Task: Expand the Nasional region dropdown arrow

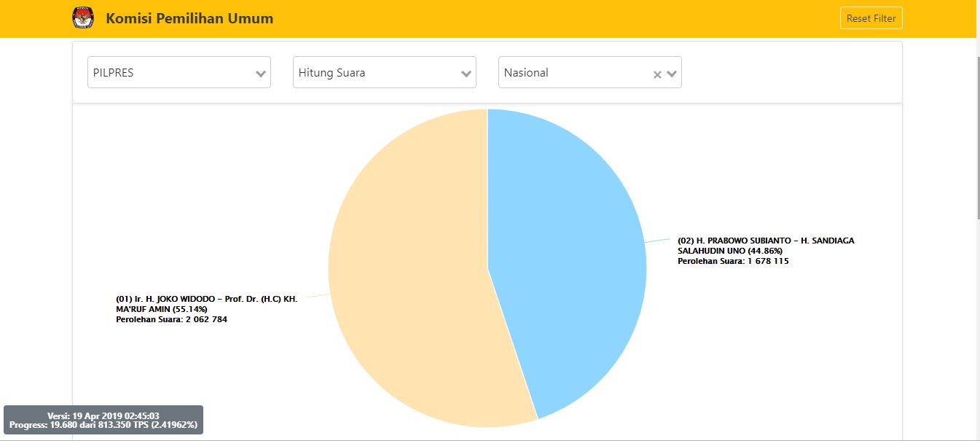Action: [x=672, y=74]
